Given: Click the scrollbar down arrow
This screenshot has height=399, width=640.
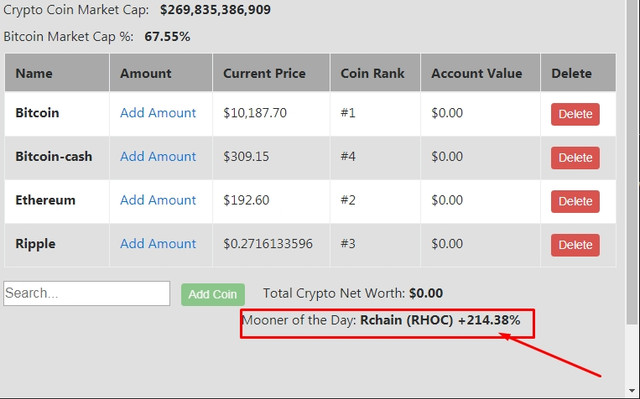Looking at the screenshot, I should pyautogui.click(x=631, y=390).
